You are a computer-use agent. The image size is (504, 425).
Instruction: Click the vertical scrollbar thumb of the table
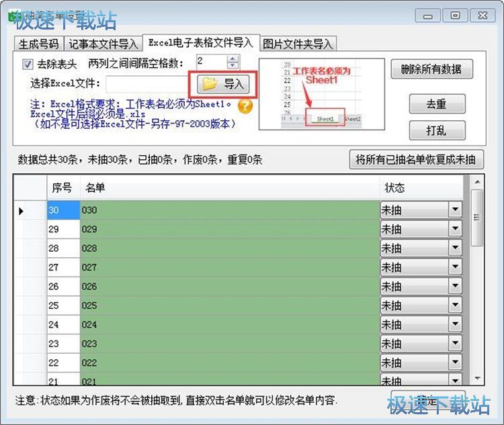tap(477, 218)
